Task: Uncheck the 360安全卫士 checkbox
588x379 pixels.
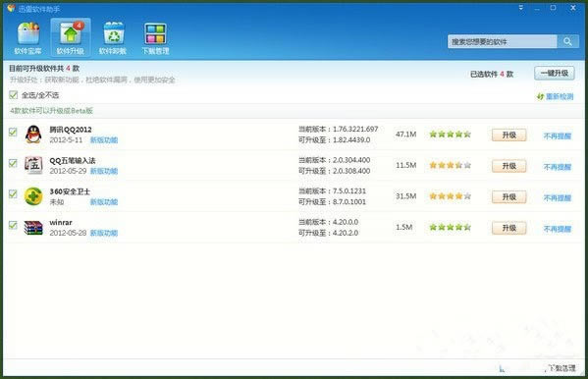Action: click(x=13, y=194)
